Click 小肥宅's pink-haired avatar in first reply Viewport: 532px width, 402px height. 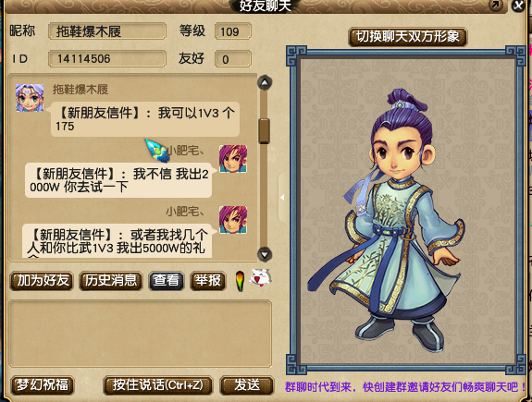point(233,159)
